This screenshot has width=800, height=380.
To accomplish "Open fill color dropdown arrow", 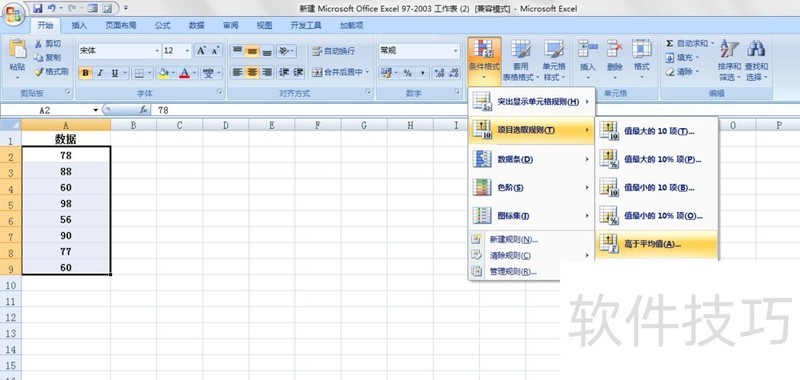I will pos(173,73).
